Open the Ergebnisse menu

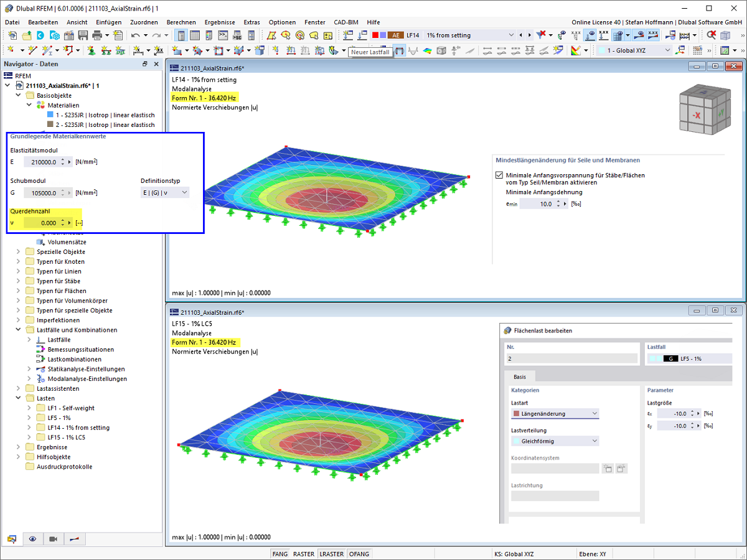[220, 22]
